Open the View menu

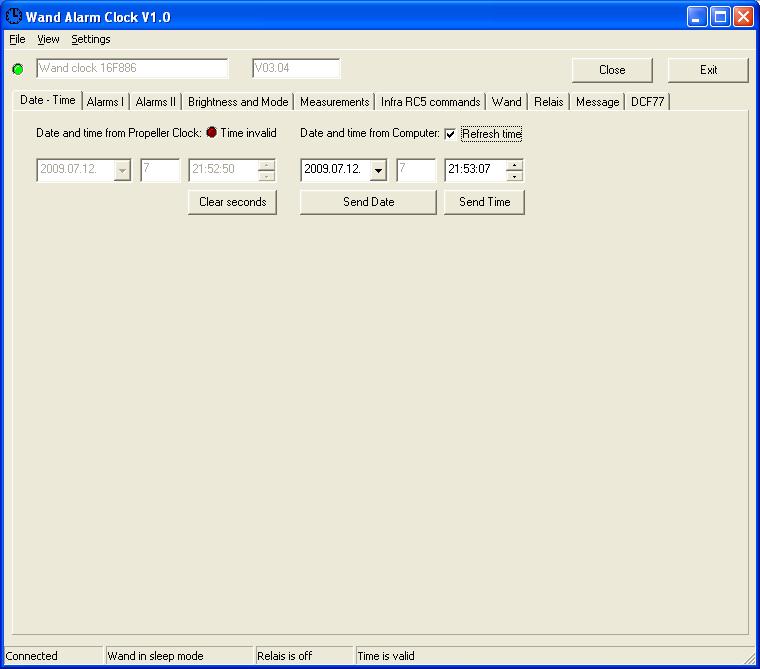(x=48, y=39)
